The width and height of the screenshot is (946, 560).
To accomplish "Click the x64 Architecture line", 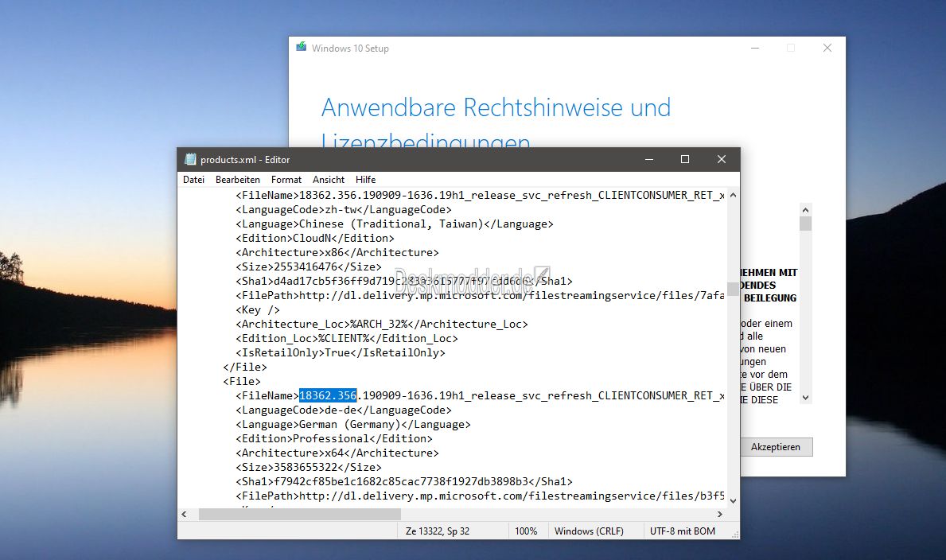I will coord(337,453).
